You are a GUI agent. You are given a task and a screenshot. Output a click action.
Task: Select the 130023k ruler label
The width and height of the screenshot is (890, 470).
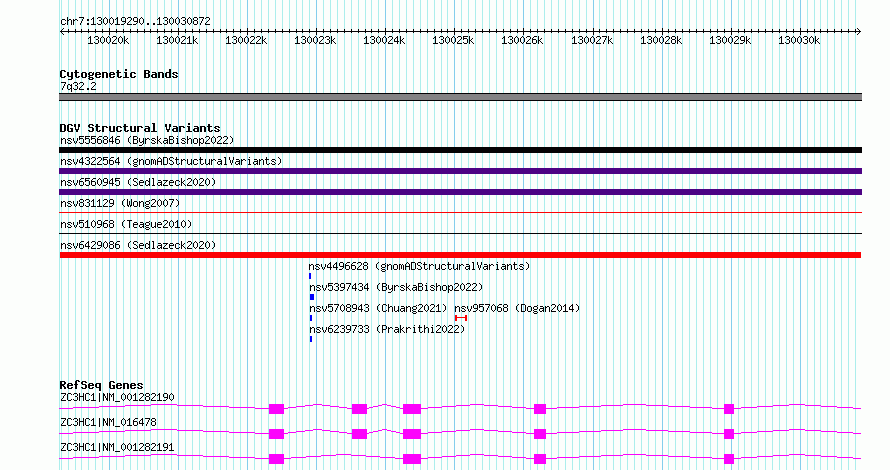[315, 40]
